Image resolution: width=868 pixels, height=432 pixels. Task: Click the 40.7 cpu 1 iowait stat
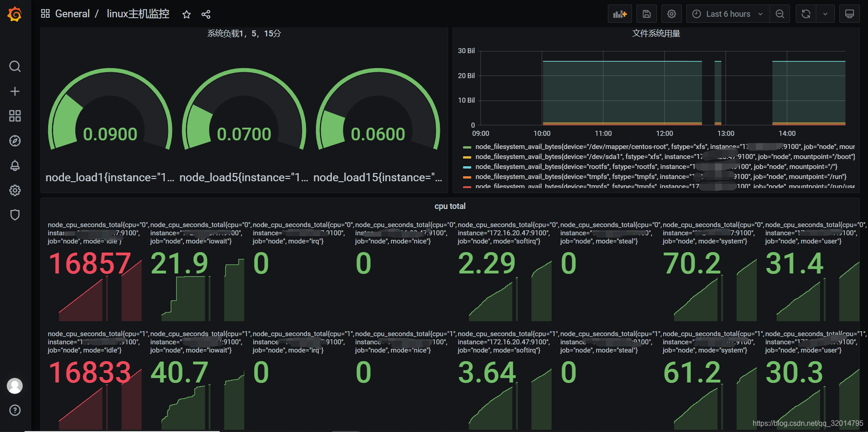click(179, 372)
